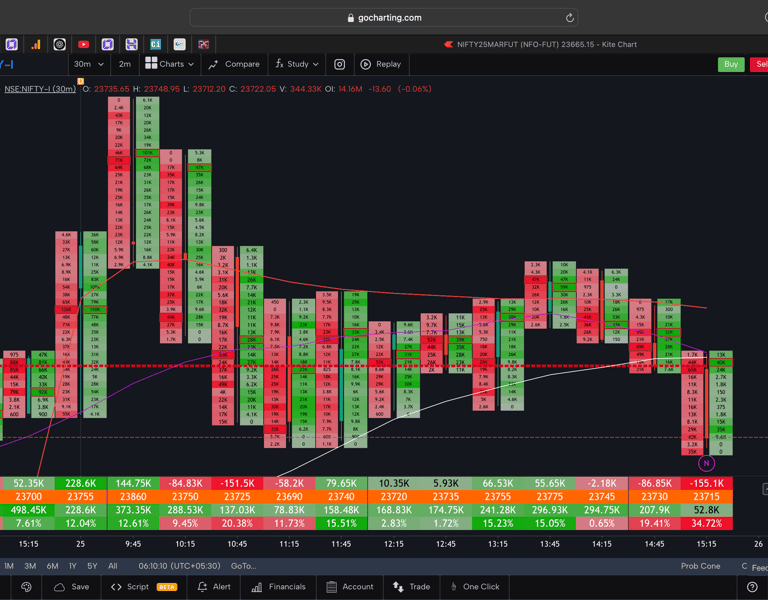
Task: Select the 1Y range
Action: [x=72, y=566]
